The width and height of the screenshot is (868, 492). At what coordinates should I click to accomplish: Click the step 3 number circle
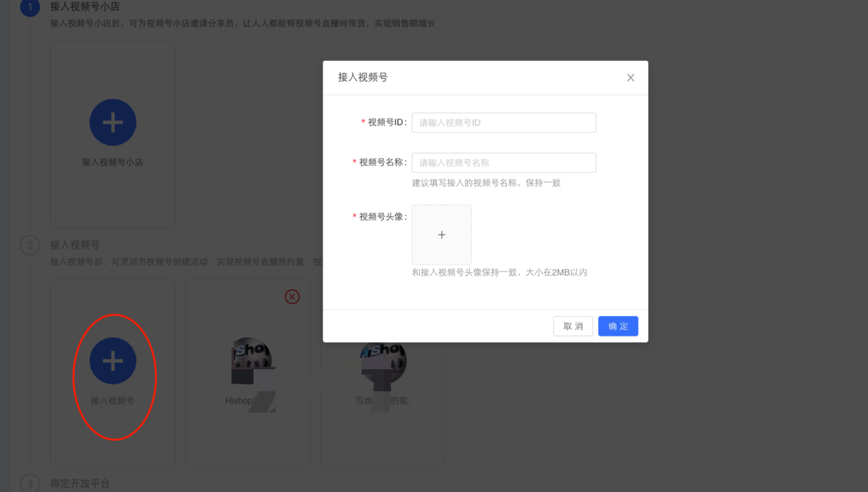[x=30, y=482]
